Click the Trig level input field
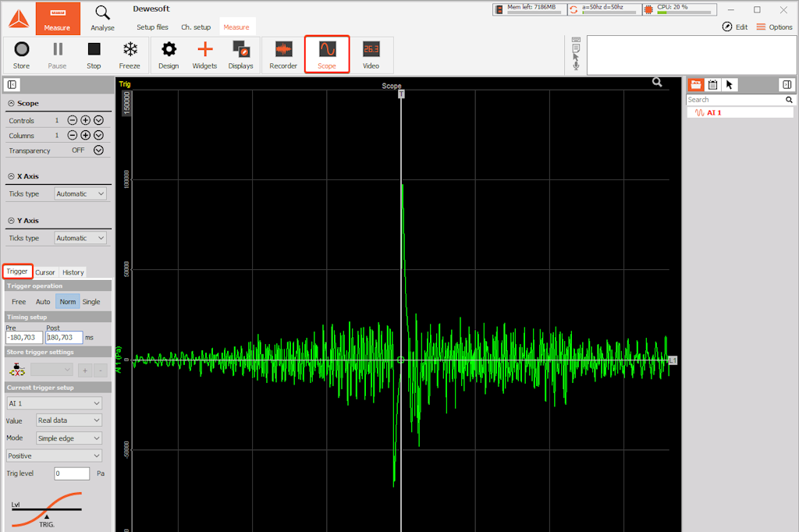799x532 pixels. pos(72,473)
